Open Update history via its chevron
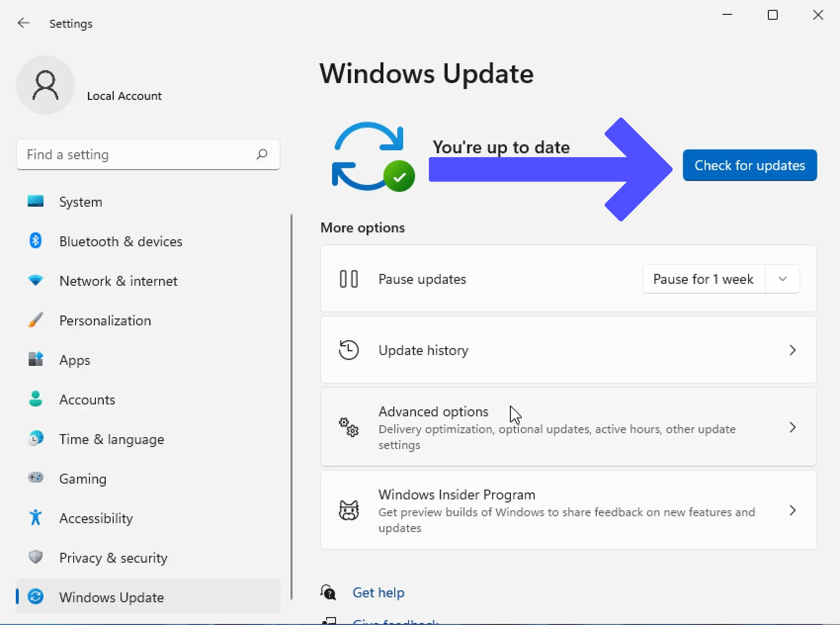 792,350
